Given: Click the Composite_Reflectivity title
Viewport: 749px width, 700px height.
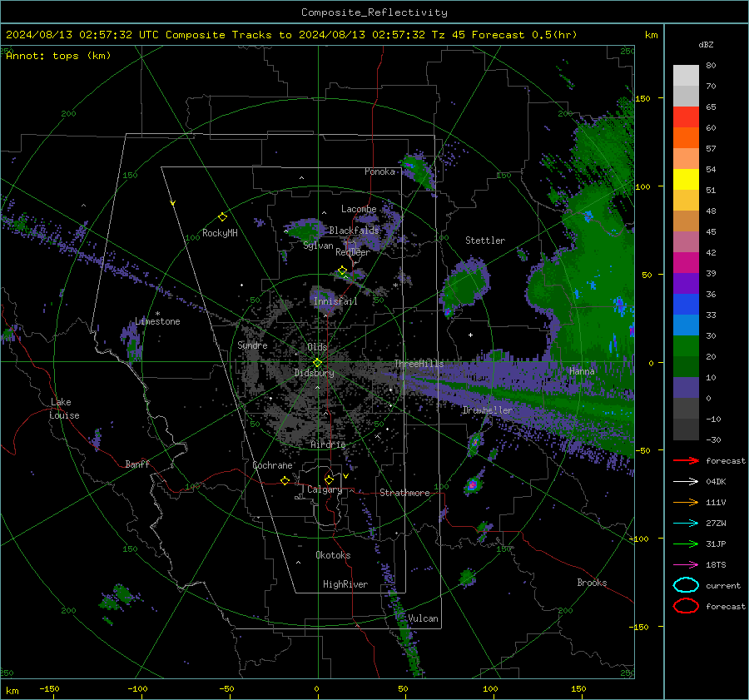Looking at the screenshot, I should click(x=374, y=12).
